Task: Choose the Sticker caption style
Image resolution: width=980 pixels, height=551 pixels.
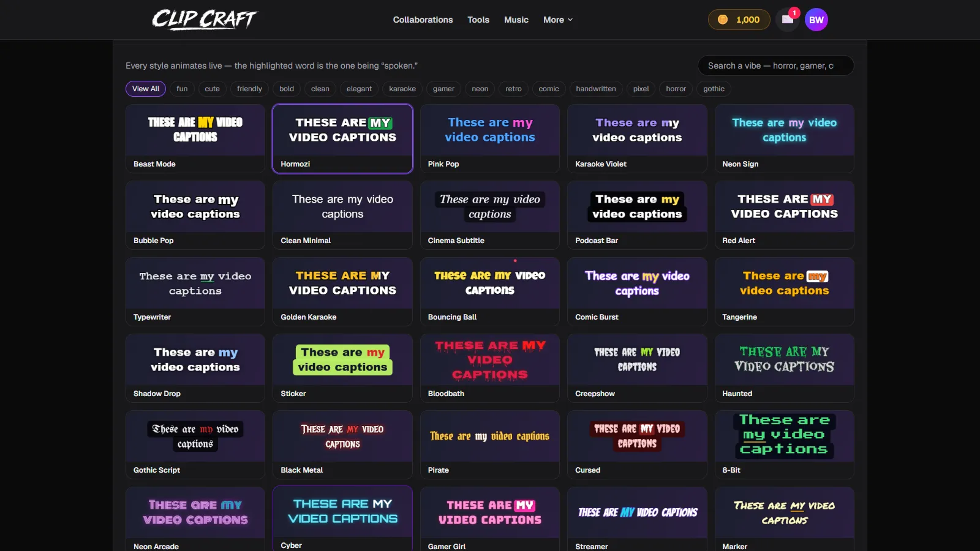Action: coord(342,368)
